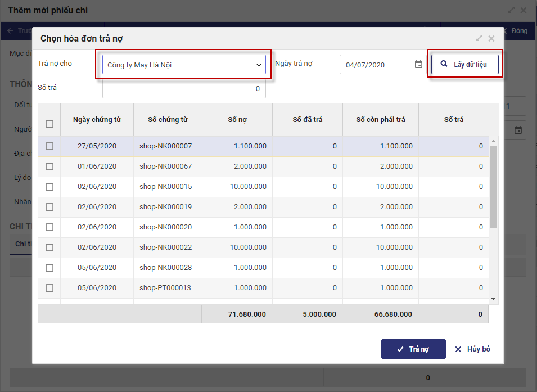Click the Số trả input field

click(x=184, y=89)
